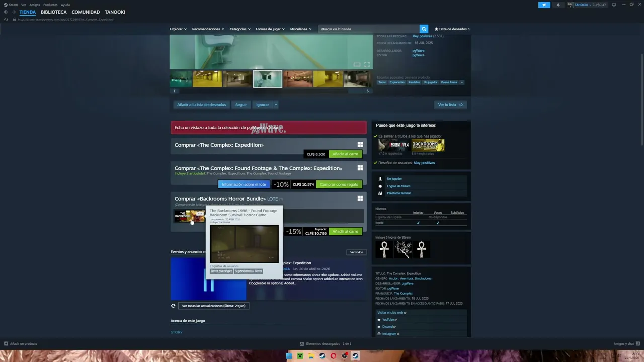Screen dimensions: 644x362
Task: Open the Ignorar options arrow
Action: point(276,105)
